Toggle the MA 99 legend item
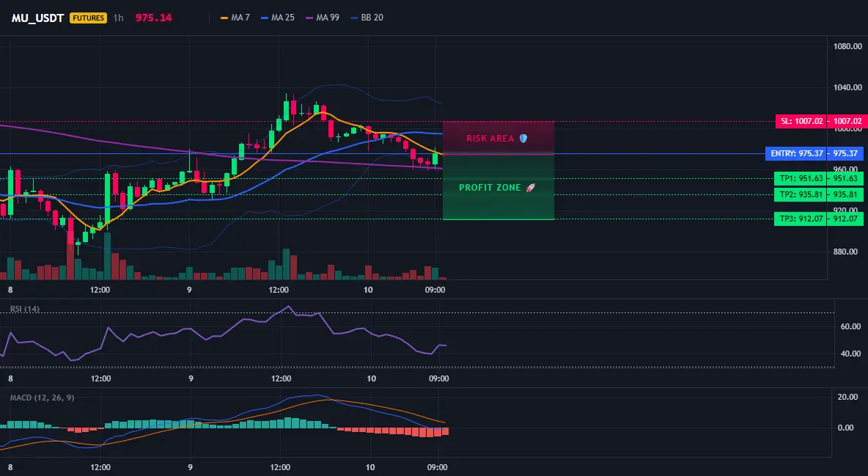The image size is (868, 476). click(x=323, y=18)
